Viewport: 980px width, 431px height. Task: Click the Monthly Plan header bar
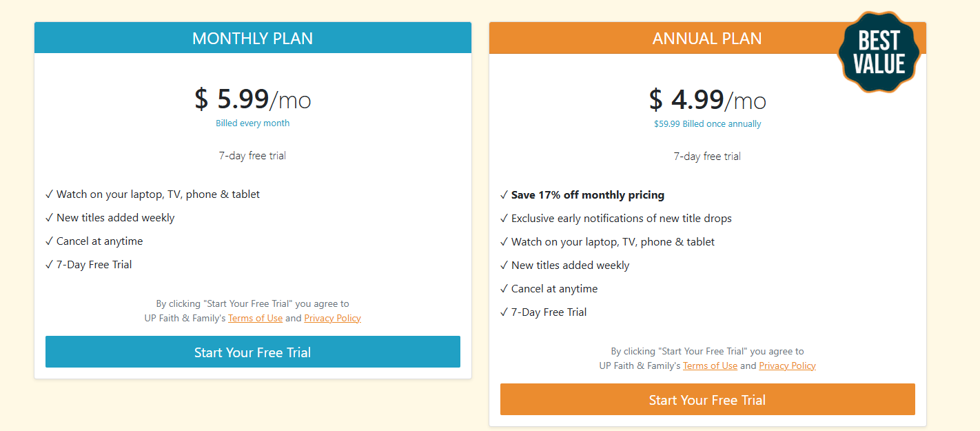click(252, 38)
